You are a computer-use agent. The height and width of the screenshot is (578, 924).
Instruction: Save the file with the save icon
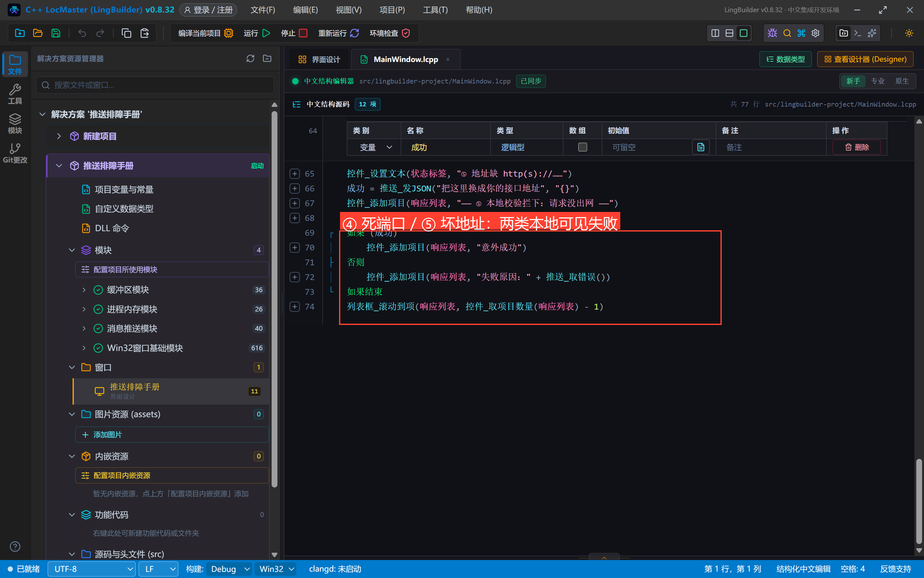click(56, 33)
